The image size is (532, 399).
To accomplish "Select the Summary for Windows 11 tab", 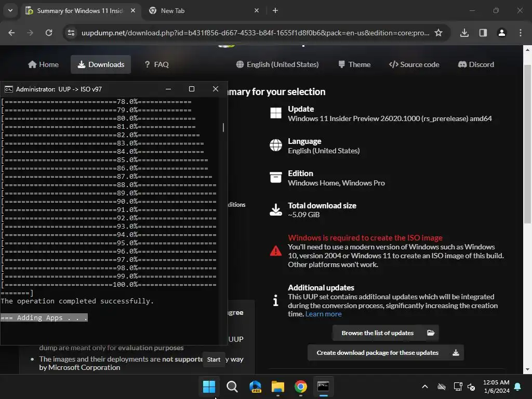I will coord(81,10).
